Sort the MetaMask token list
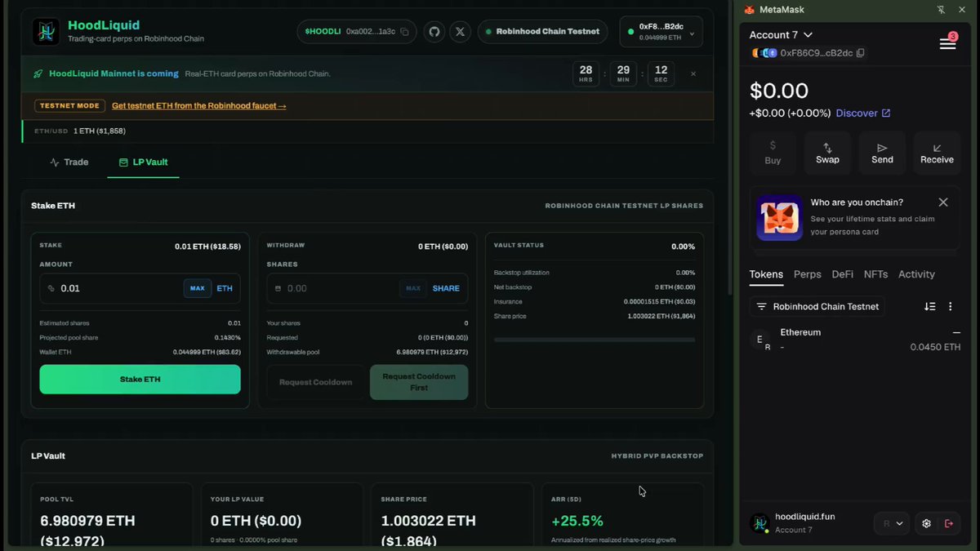980x551 pixels. click(x=929, y=306)
